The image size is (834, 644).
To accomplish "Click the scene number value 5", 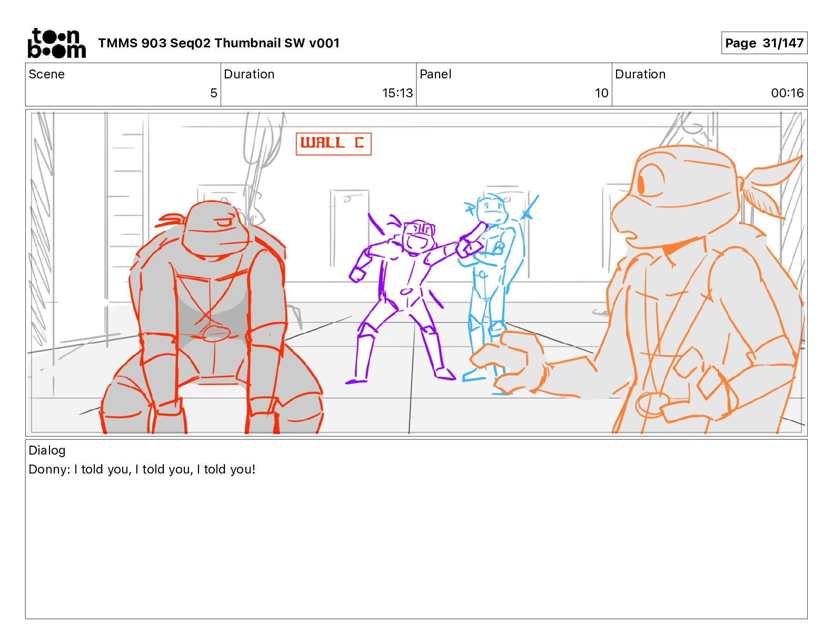I will click(213, 93).
